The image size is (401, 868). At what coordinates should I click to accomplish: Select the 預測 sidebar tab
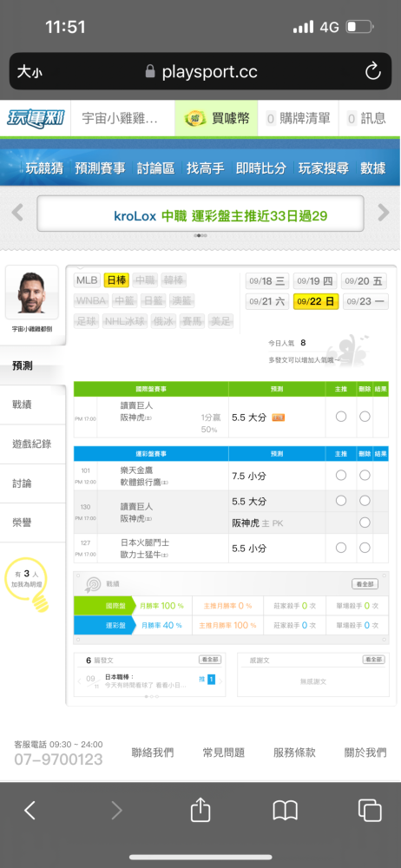click(x=33, y=366)
